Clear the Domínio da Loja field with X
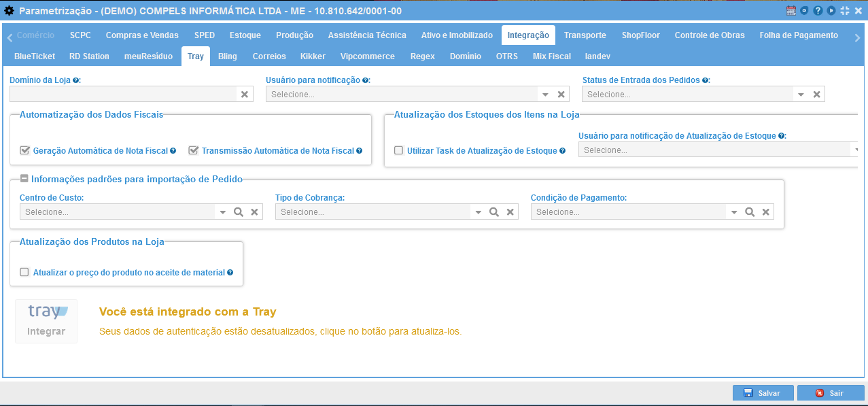868x406 pixels. (245, 95)
